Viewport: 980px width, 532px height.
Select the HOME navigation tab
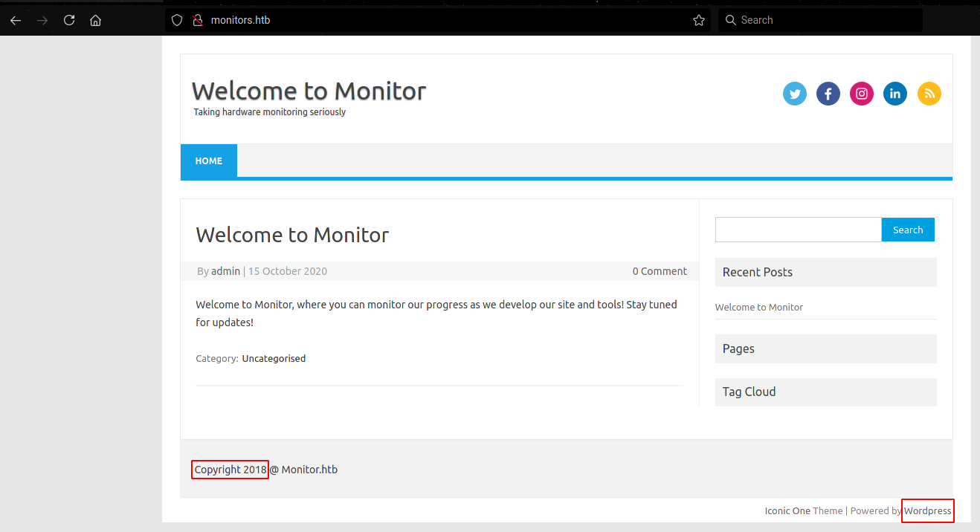tap(208, 161)
